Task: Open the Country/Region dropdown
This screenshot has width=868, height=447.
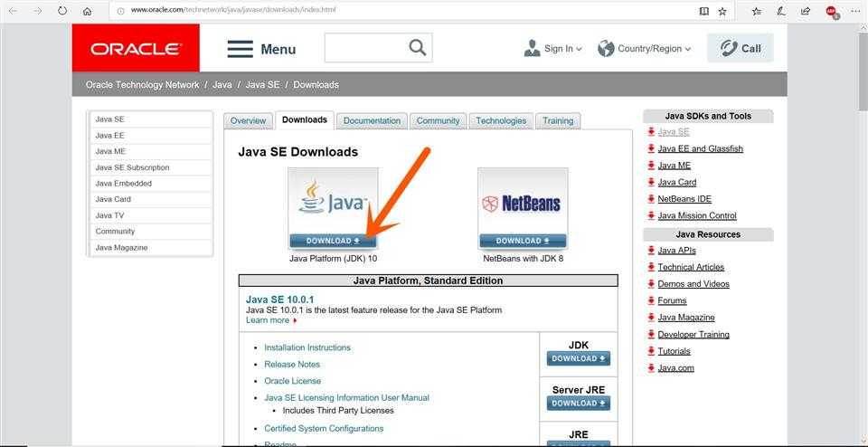Action: [x=645, y=48]
